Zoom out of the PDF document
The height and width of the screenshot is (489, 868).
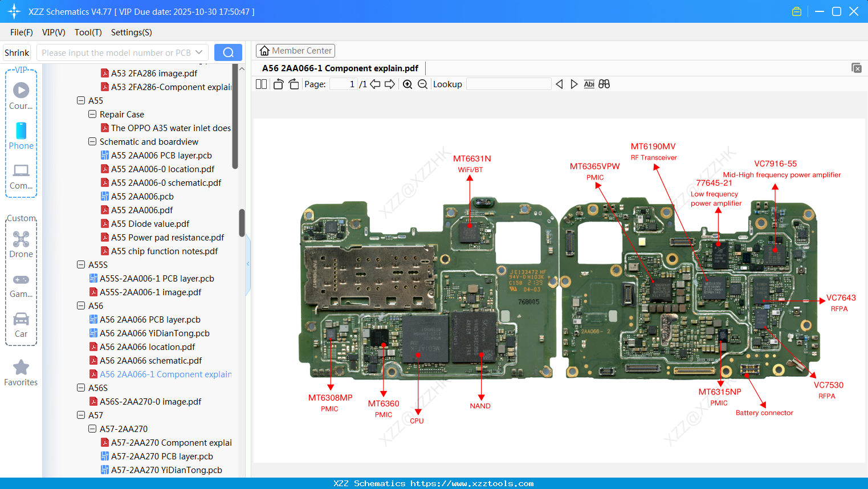click(422, 84)
